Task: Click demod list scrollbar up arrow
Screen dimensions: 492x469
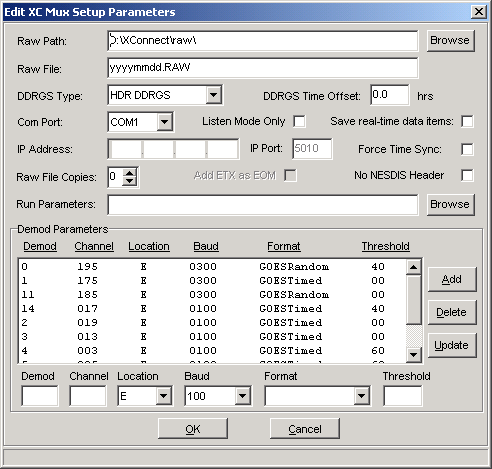Action: 413,267
